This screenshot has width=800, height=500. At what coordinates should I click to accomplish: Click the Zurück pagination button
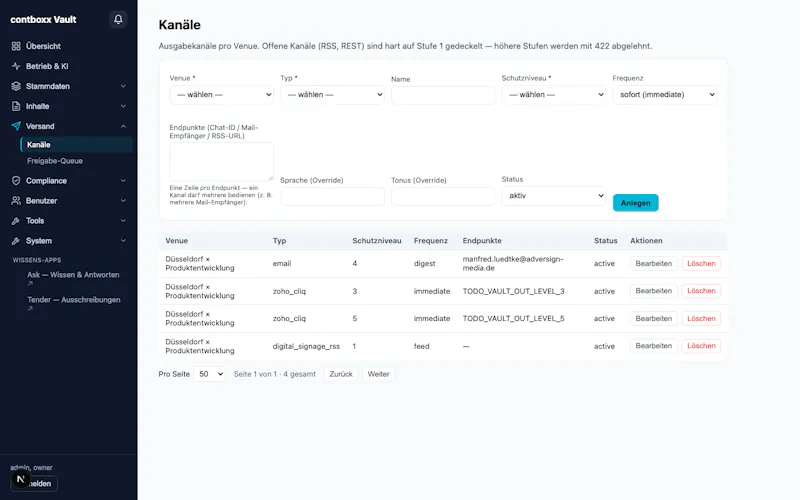pos(341,374)
